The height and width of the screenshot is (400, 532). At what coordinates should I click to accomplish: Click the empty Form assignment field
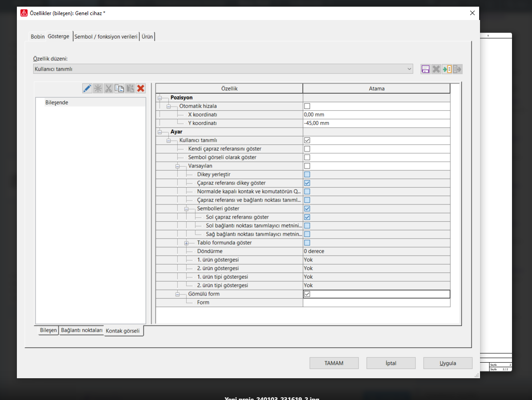(x=376, y=303)
